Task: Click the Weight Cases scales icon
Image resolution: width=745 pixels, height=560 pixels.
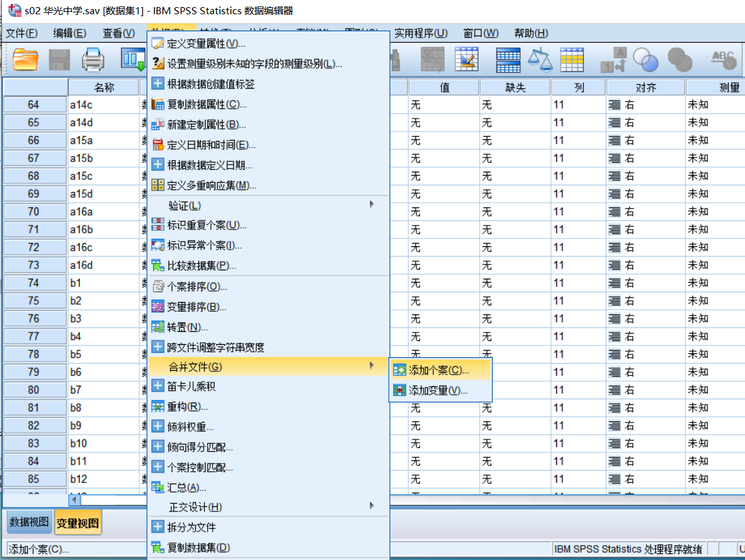Action: (540, 60)
